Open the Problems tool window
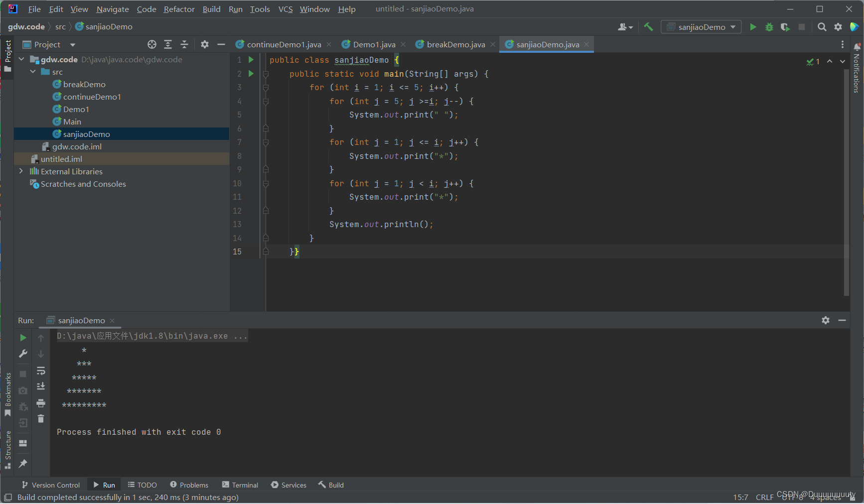Viewport: 864px width, 504px height. 189,485
